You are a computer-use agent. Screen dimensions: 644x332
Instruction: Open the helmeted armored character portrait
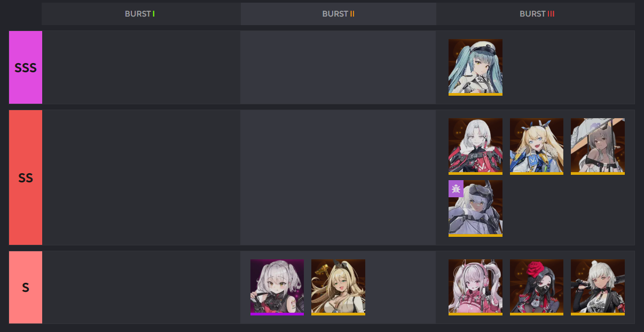[x=475, y=209]
